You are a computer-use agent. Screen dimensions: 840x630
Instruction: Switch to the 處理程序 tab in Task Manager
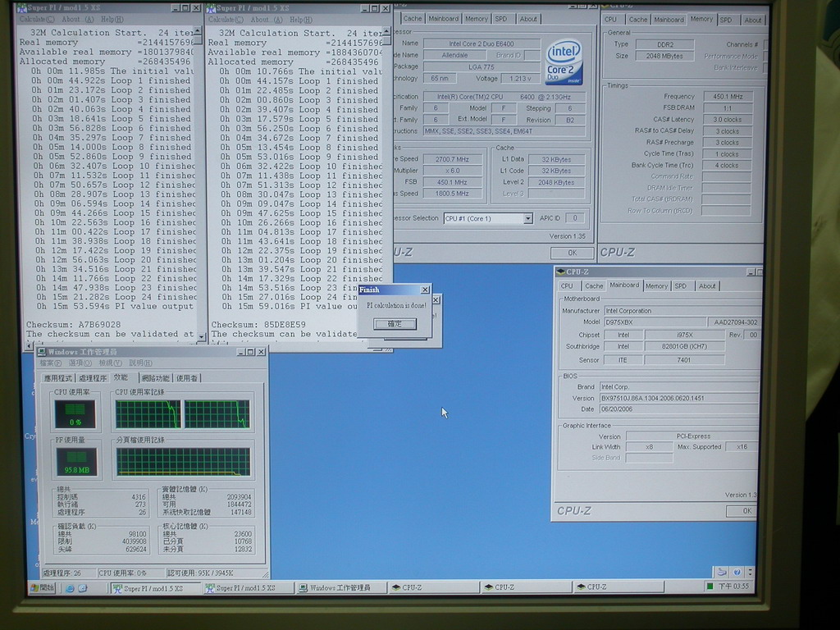92,378
